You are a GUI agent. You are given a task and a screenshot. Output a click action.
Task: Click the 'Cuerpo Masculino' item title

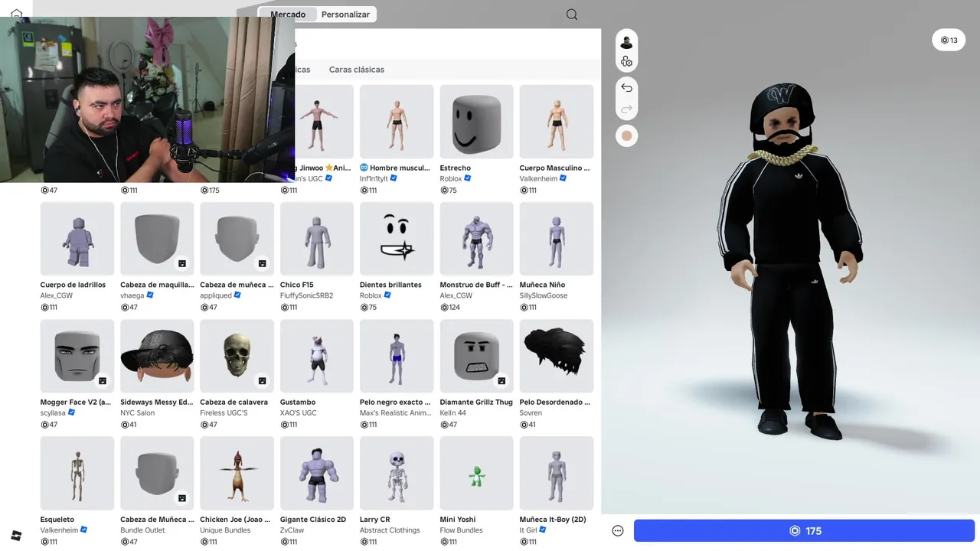pos(554,168)
